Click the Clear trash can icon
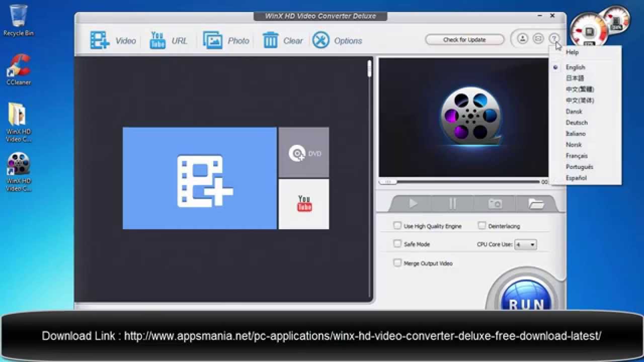This screenshot has width=644, height=362. 270,40
